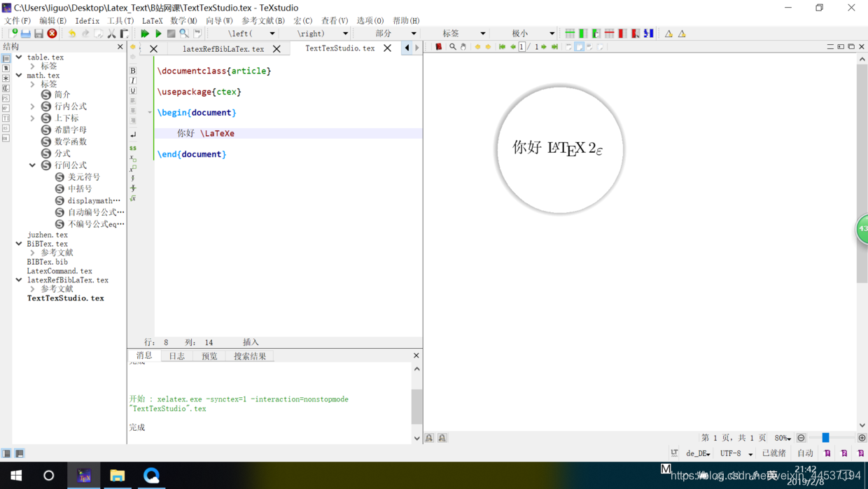Collapse the 行间公式 tree node
The image size is (868, 489).
click(x=32, y=165)
